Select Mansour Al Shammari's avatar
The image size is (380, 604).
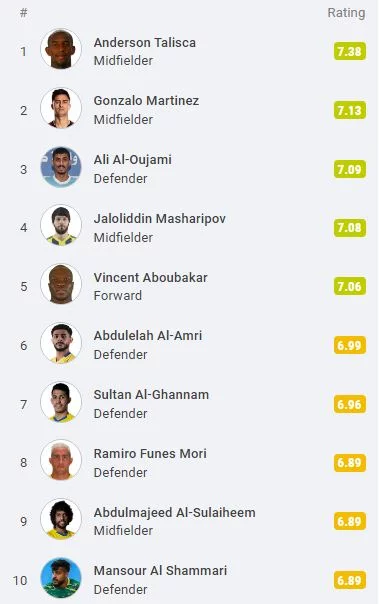(61, 578)
